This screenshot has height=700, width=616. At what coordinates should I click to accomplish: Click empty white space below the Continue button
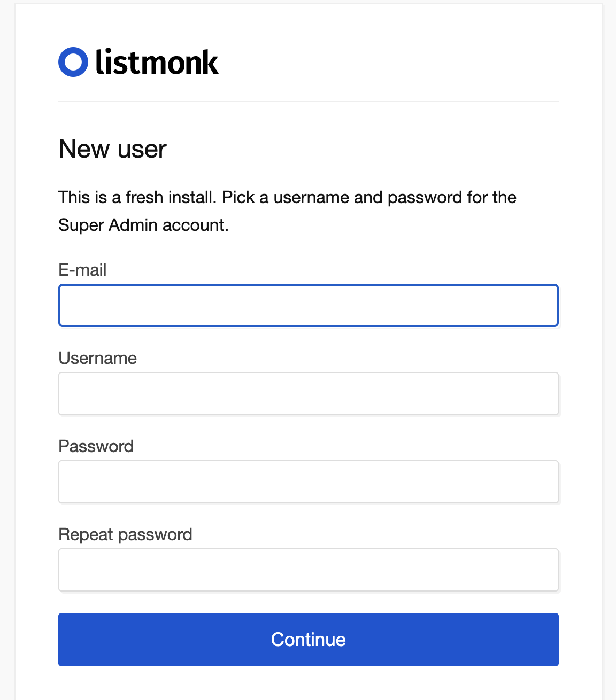(308, 684)
